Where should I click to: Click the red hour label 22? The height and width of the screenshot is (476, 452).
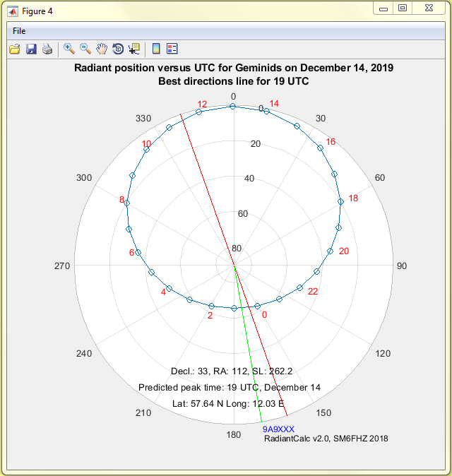[x=313, y=292]
